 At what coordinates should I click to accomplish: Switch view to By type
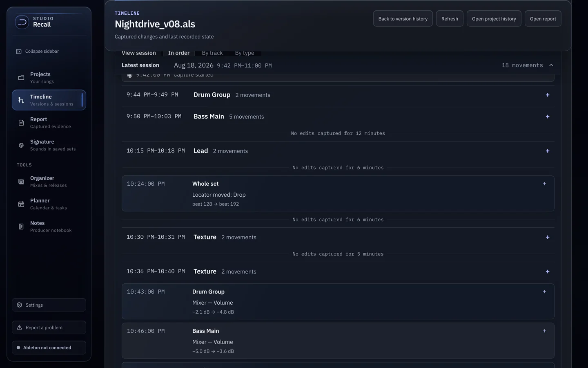pyautogui.click(x=245, y=53)
